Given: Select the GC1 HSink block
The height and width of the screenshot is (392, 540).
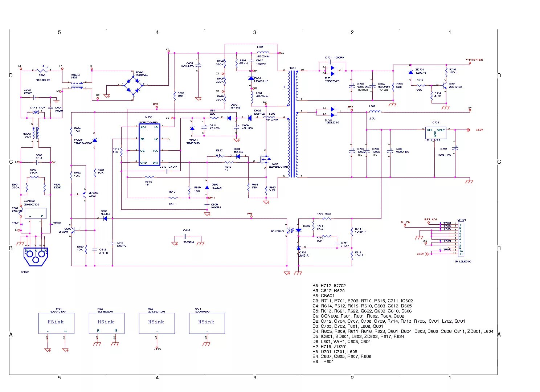Looking at the screenshot, I should click(207, 323).
